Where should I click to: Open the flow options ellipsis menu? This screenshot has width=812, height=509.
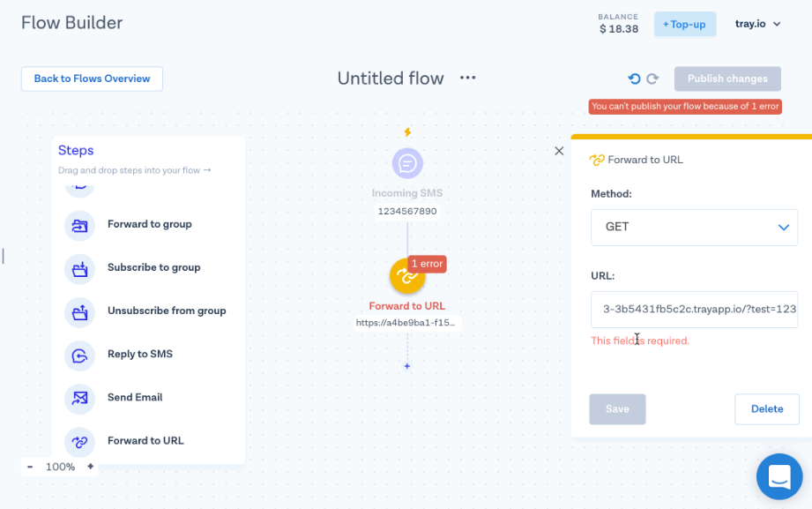tap(467, 79)
